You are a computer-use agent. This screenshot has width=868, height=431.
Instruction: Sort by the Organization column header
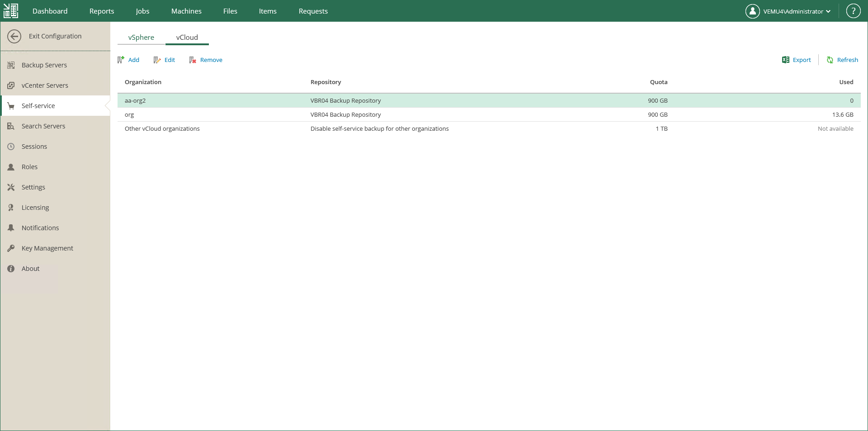click(x=143, y=82)
